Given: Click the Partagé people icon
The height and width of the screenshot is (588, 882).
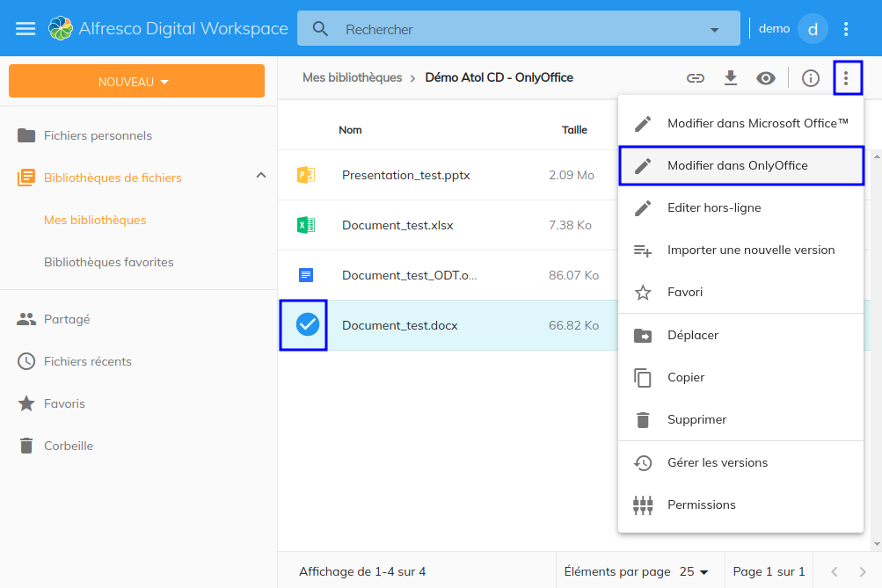Looking at the screenshot, I should [26, 319].
